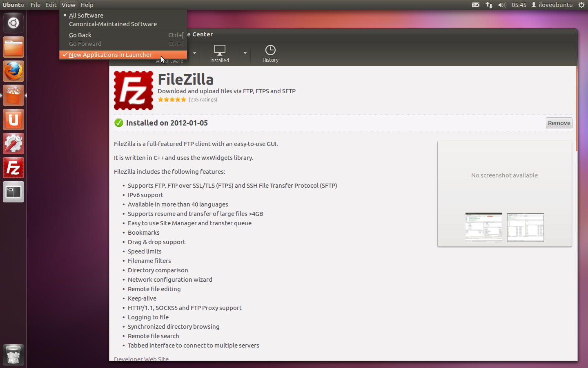Click the 'Directory comparison' feature line
The image size is (588, 368).
pyautogui.click(x=158, y=270)
